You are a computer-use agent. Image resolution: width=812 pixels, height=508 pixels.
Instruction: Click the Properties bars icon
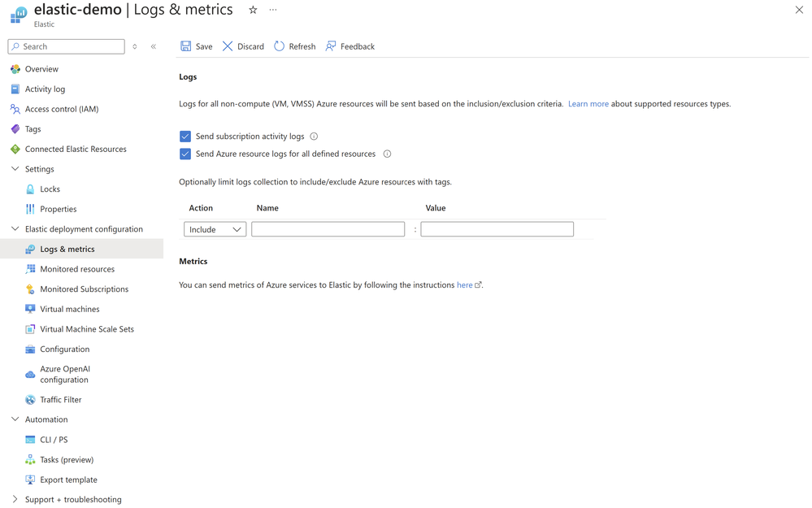31,209
